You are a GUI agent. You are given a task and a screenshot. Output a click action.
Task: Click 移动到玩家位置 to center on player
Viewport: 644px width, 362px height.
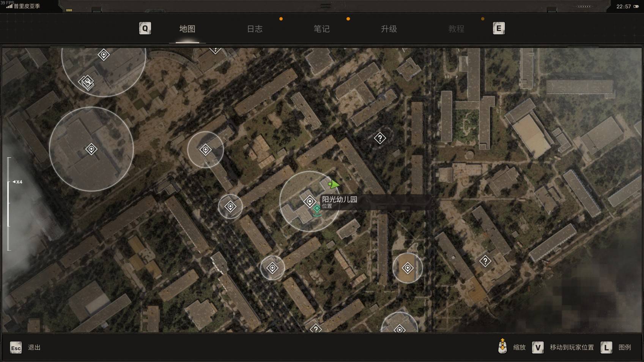(572, 347)
